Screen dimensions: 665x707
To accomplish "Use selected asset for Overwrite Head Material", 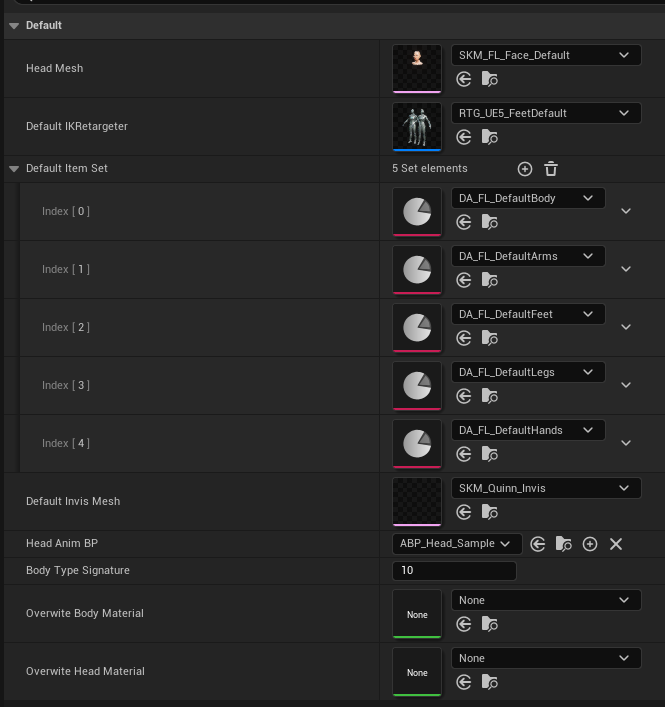I will point(463,682).
